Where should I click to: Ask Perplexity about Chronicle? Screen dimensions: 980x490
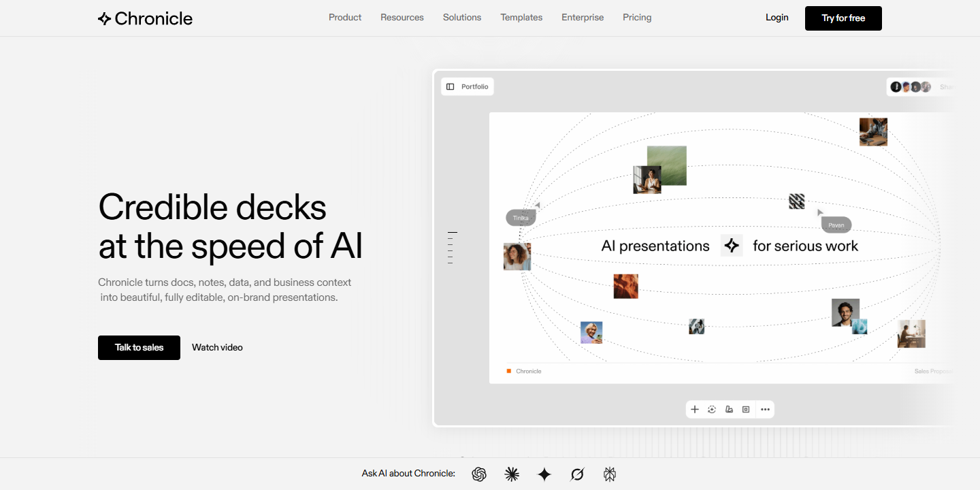(x=610, y=474)
